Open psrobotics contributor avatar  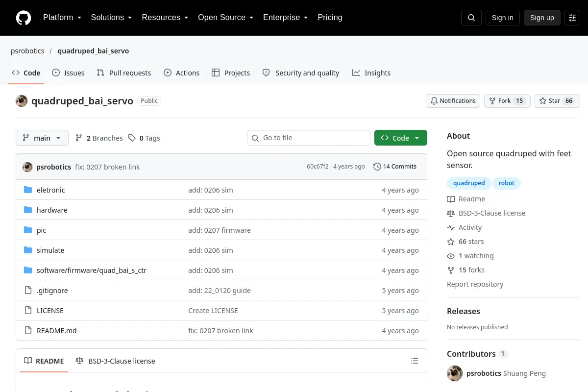pos(455,373)
